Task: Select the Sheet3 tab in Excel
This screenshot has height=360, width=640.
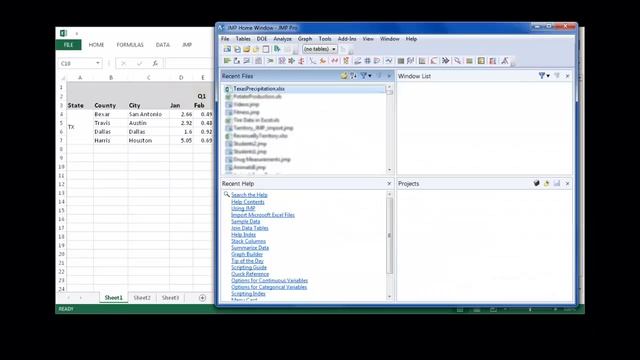Action: tap(170, 298)
